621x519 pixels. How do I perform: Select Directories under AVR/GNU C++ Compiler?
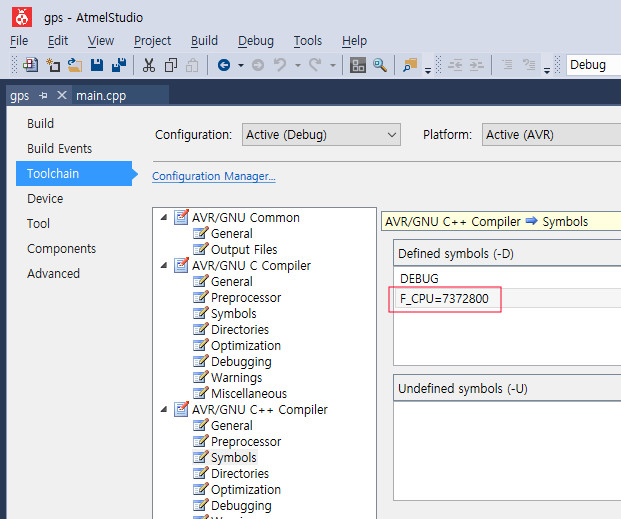click(x=240, y=474)
